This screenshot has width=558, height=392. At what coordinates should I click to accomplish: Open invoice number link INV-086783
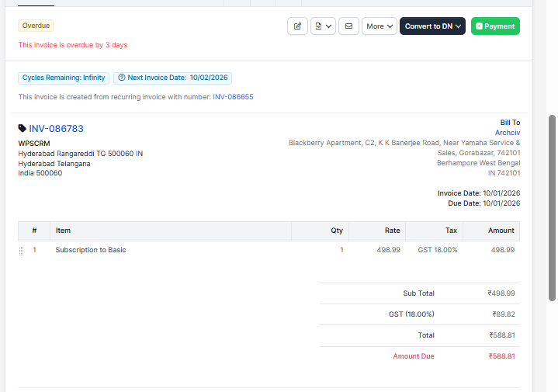click(56, 129)
